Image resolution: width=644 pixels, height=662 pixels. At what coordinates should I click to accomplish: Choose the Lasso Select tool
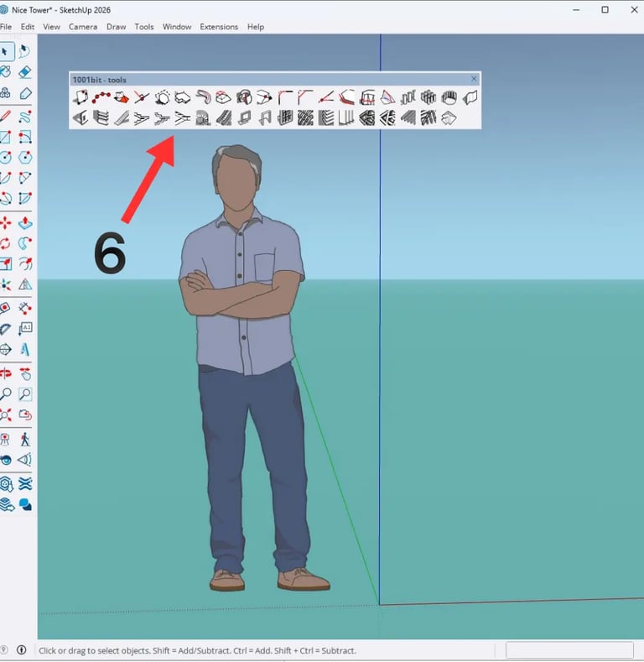(x=25, y=52)
